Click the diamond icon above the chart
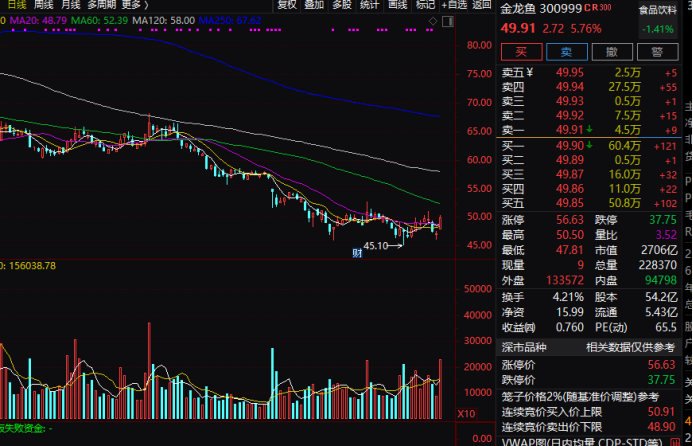Screen dimensions: 693x446 pos(433,21)
